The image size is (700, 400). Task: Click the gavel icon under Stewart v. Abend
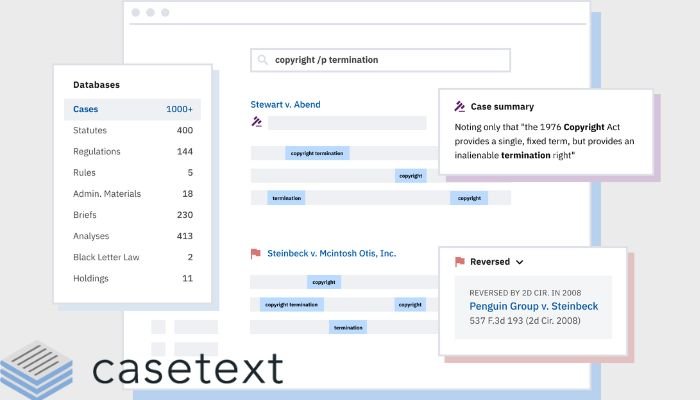point(257,121)
